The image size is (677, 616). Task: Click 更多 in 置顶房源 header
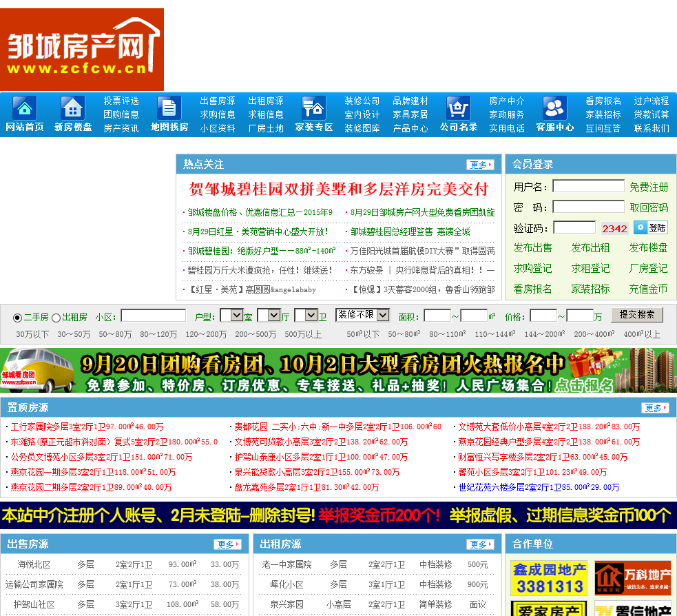pyautogui.click(x=655, y=408)
